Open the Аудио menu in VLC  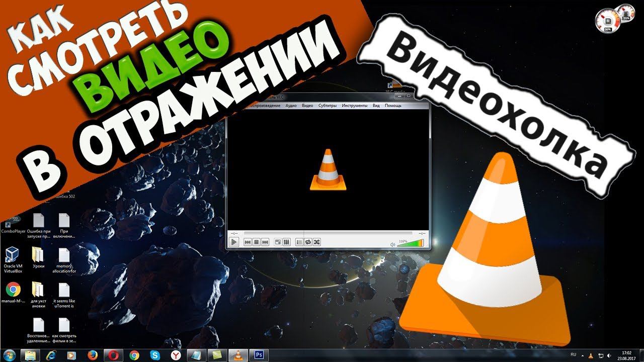(291, 106)
